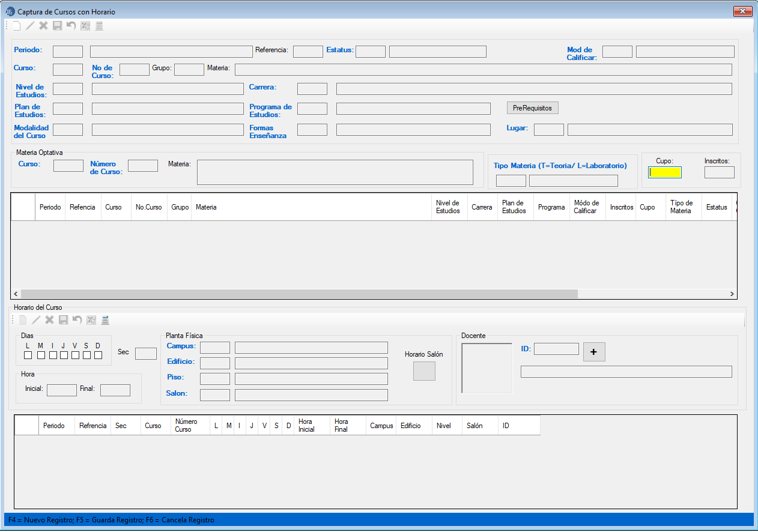
Task: Click the right arrow of the courses grid scrollbar
Action: click(732, 294)
